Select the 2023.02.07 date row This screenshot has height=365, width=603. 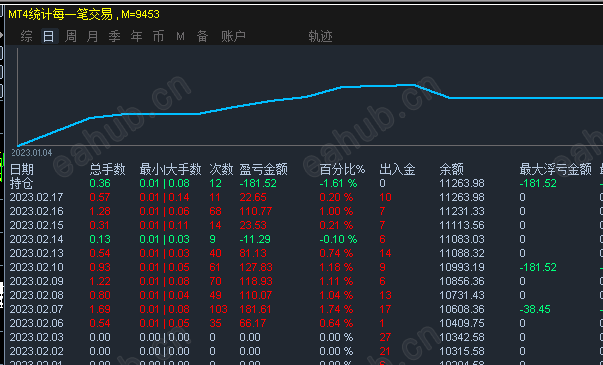(37, 309)
